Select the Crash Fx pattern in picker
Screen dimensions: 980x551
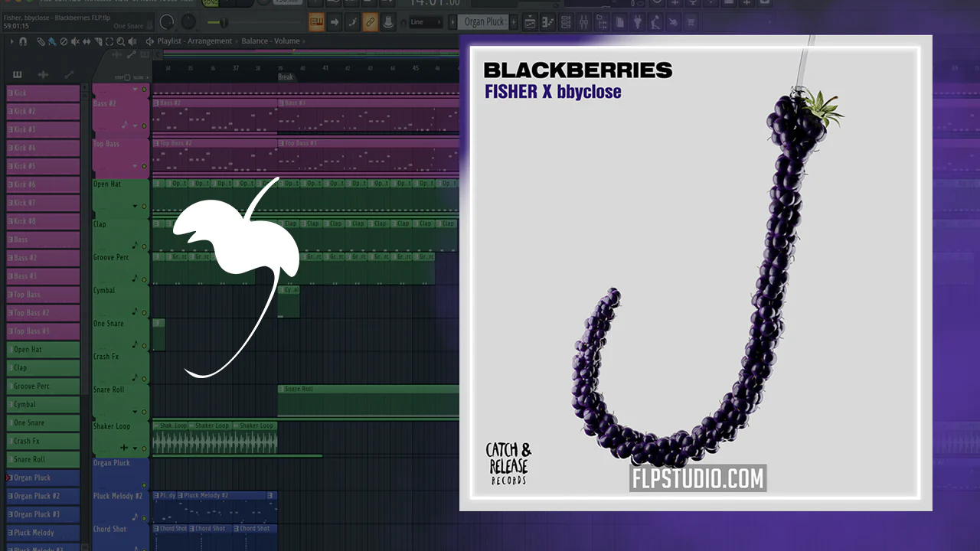43,442
